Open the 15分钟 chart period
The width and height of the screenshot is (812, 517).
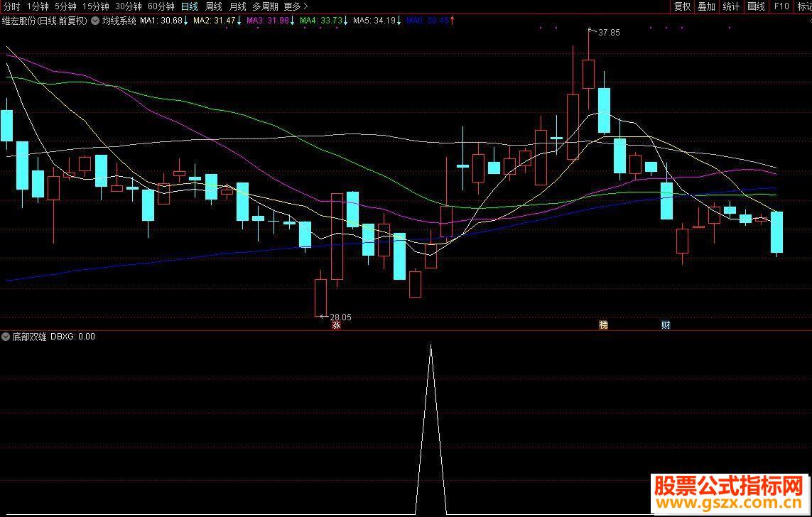(96, 6)
